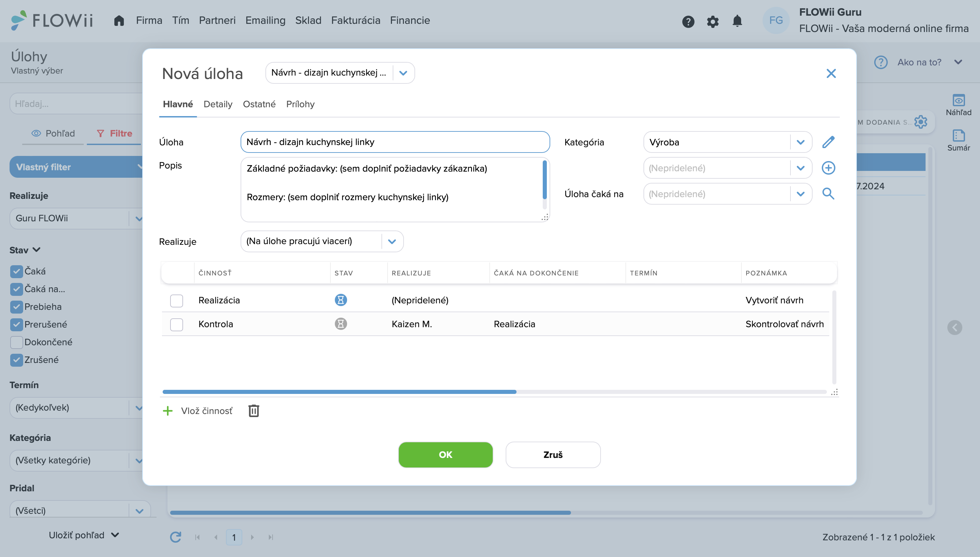Go to the previous page
Image resolution: width=980 pixels, height=557 pixels.
point(216,537)
